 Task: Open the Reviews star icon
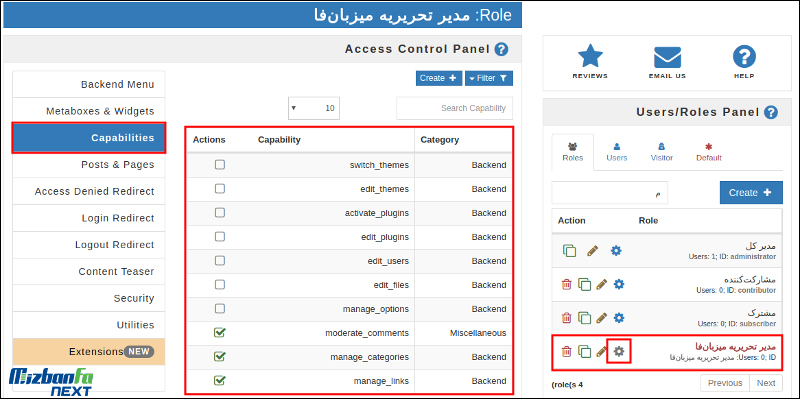pos(590,56)
